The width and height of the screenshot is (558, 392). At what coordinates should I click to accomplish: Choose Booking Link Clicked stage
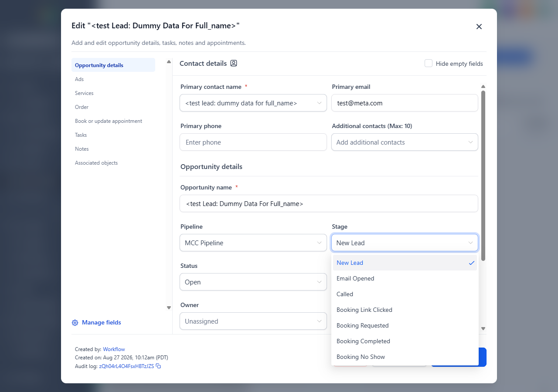pos(405,310)
